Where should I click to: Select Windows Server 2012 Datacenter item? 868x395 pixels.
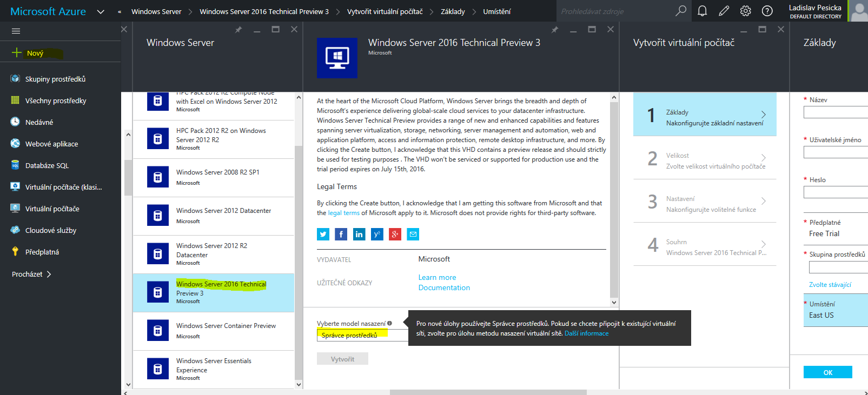coord(214,216)
